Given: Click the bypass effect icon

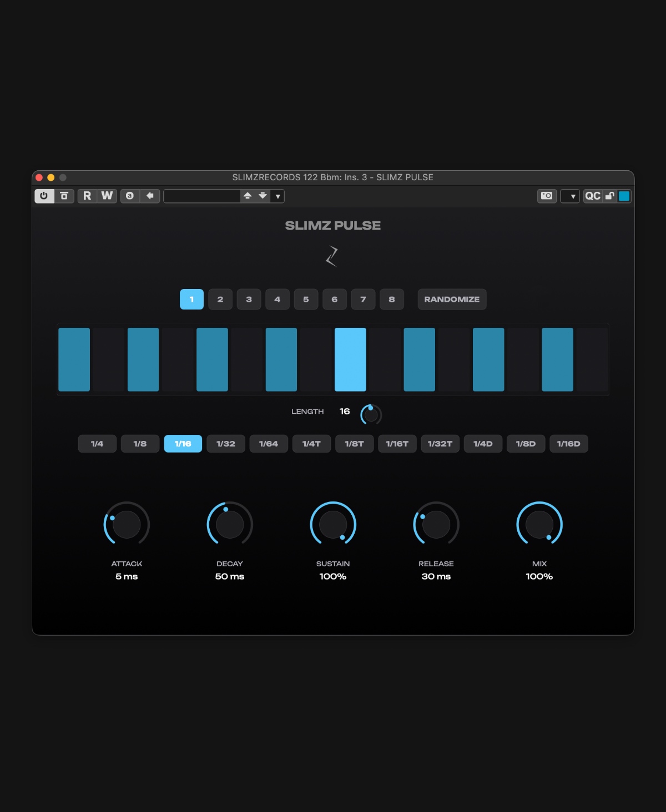Looking at the screenshot, I should 64,196.
